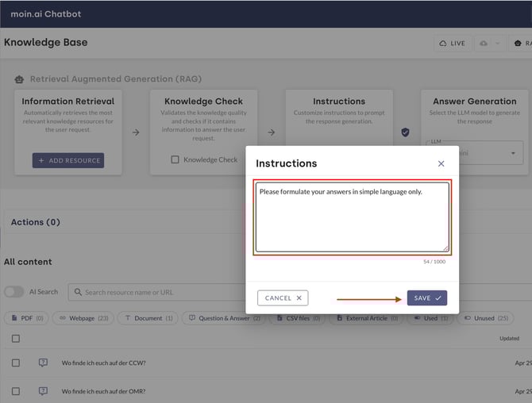Enable the Knowledge Check checkbox
The height and width of the screenshot is (403, 532).
pyautogui.click(x=175, y=159)
